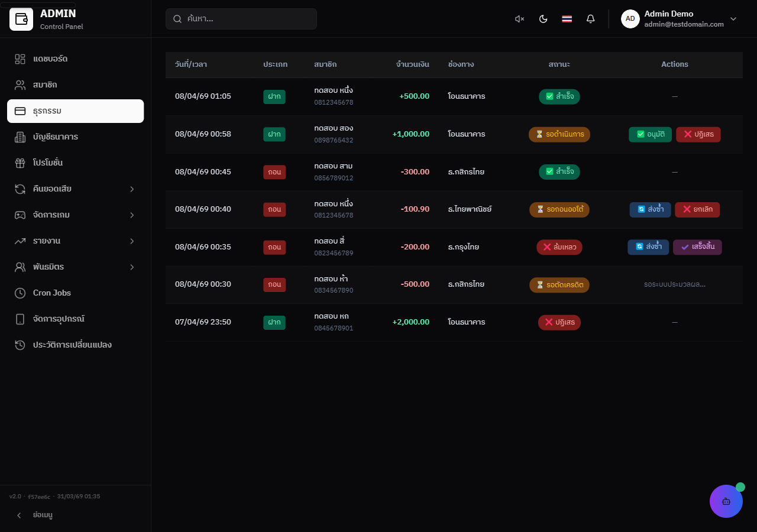
Task: Open จัดการอุปกรณ์ device menu item
Action: pyautogui.click(x=76, y=319)
